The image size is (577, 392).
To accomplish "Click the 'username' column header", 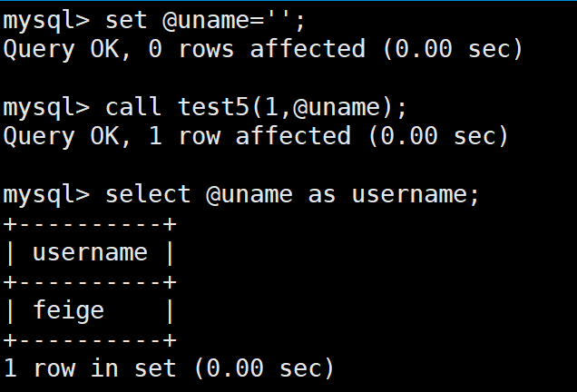I will [x=90, y=253].
